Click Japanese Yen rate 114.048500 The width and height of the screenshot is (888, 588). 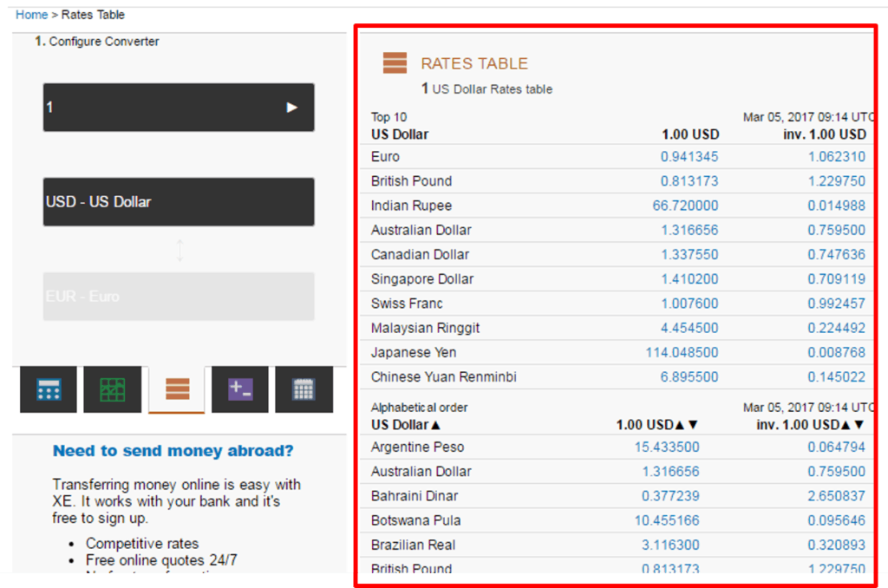pyautogui.click(x=682, y=353)
